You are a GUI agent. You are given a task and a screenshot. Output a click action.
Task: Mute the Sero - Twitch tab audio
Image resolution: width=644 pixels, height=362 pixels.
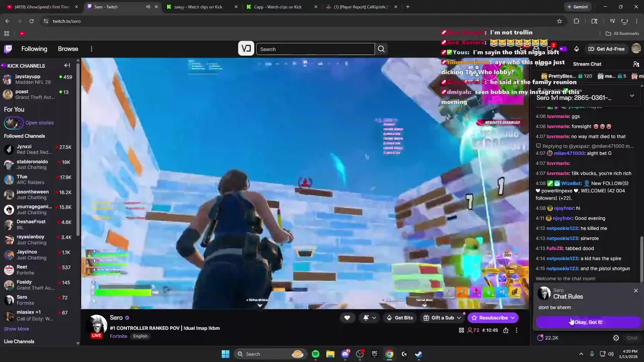click(x=148, y=7)
